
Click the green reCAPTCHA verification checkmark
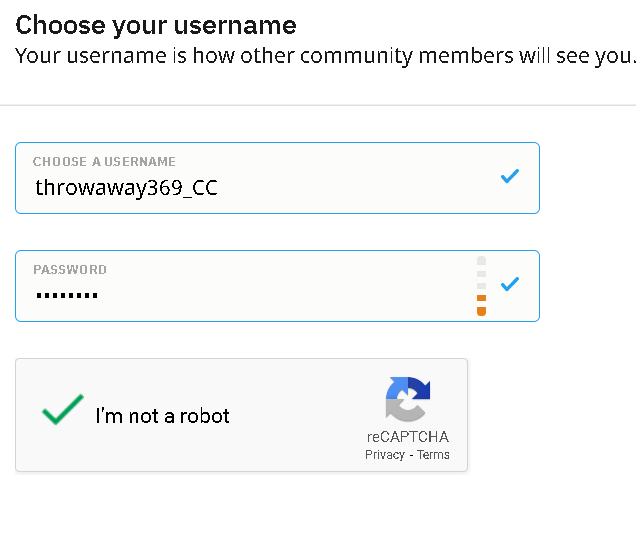click(x=62, y=410)
